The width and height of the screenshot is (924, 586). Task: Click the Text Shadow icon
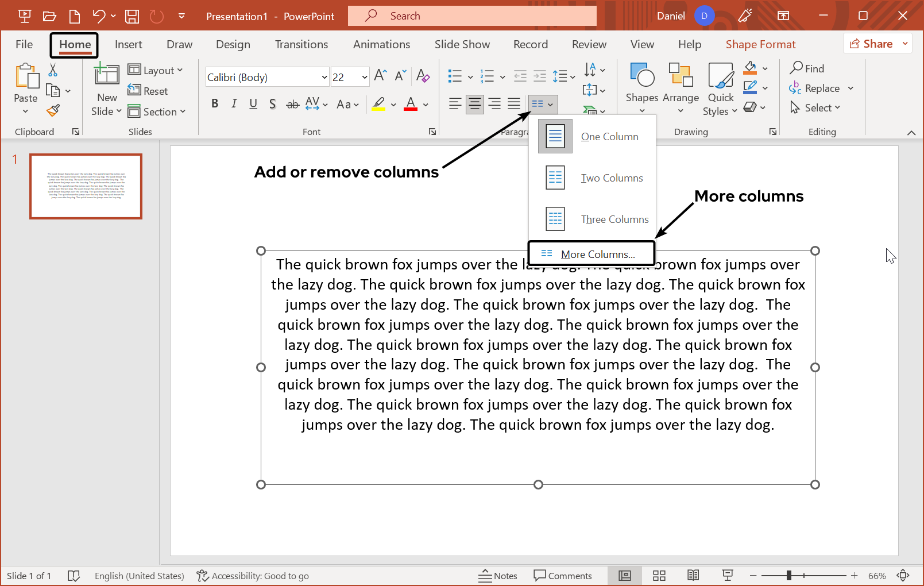pos(272,104)
